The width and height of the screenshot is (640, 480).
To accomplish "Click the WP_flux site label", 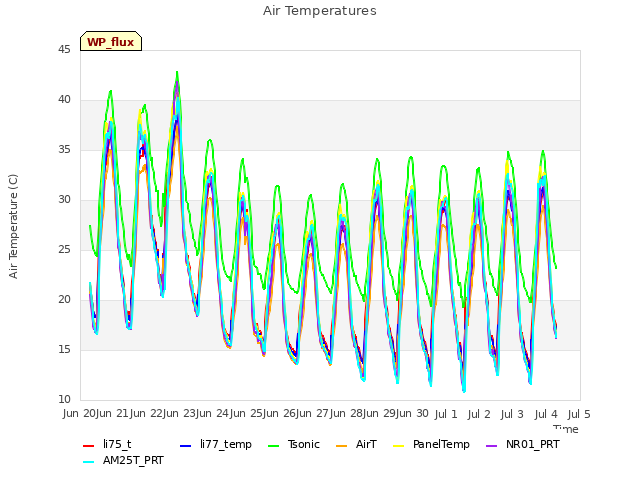I will (x=111, y=41).
